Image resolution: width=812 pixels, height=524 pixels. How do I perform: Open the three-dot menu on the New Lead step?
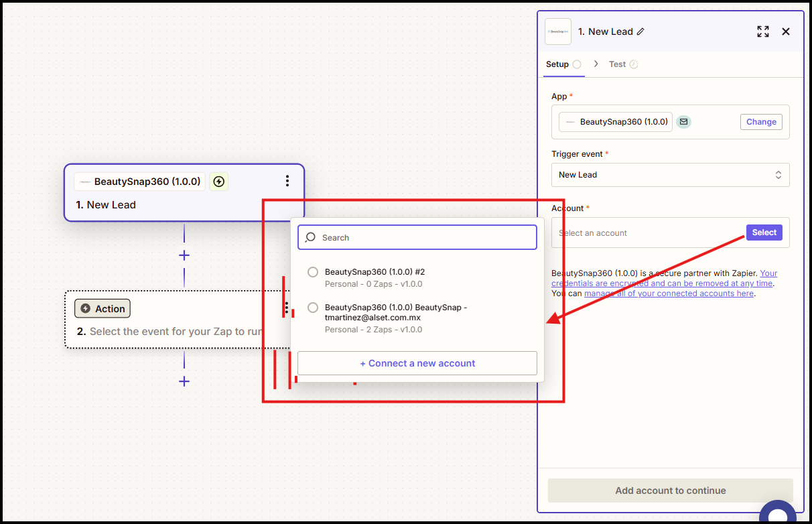287,181
